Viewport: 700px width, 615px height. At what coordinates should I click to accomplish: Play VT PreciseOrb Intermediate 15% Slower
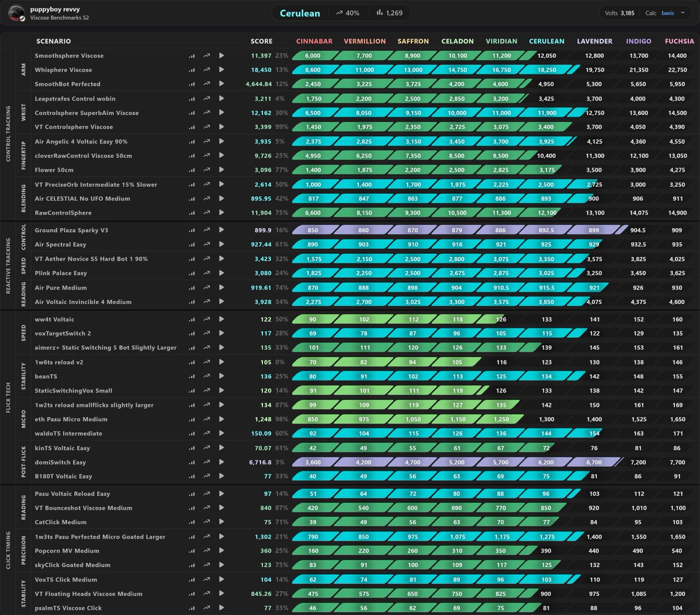pyautogui.click(x=222, y=184)
